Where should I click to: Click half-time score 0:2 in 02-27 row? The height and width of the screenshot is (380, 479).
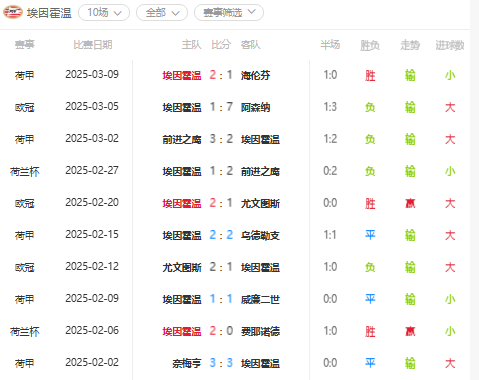click(330, 171)
